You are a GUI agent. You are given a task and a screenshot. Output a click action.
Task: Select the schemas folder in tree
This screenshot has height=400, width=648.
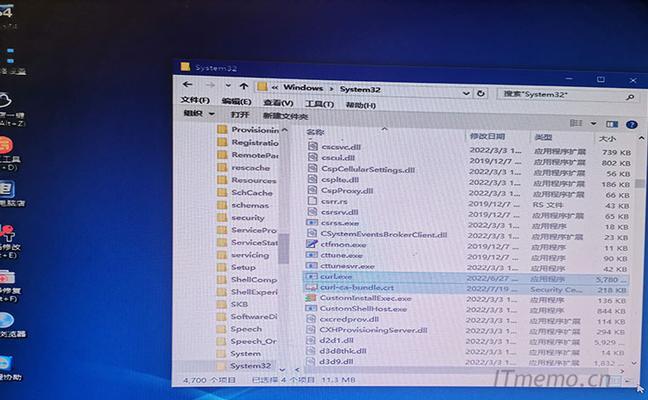[x=243, y=205]
